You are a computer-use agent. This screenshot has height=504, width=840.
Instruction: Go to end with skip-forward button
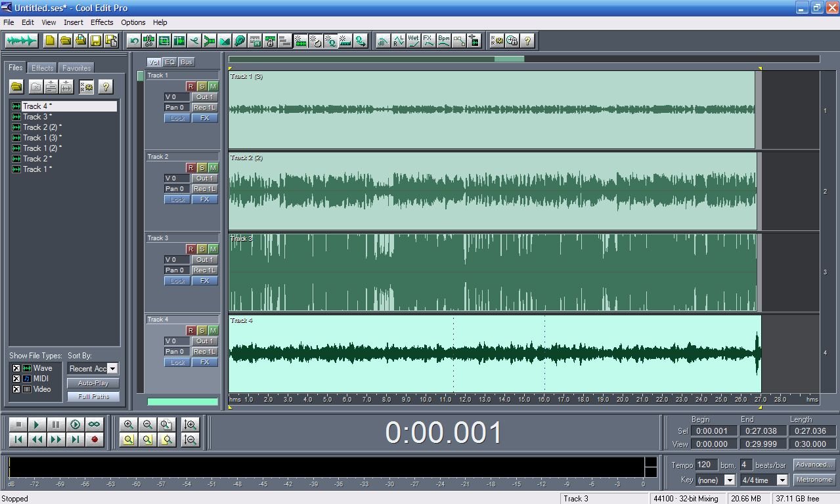(75, 440)
